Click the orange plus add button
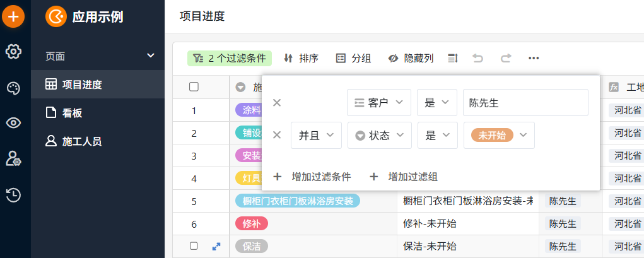 pyautogui.click(x=13, y=15)
